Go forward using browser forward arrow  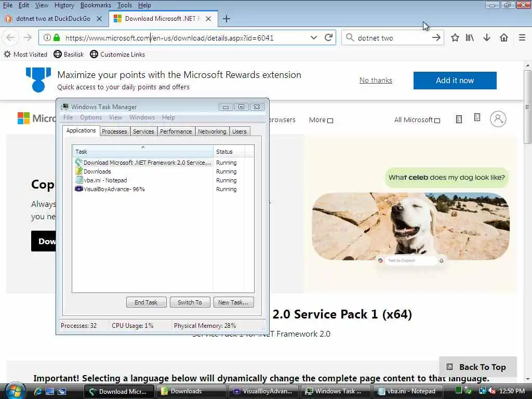(x=28, y=37)
